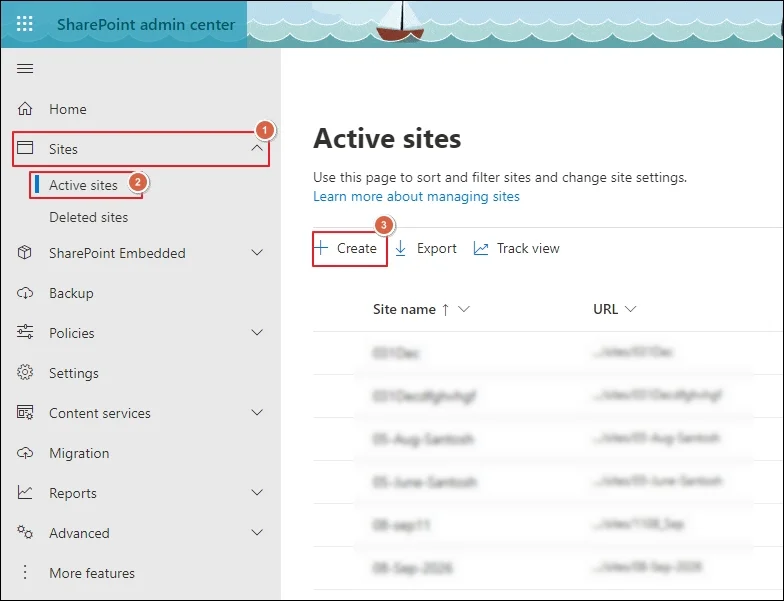
Task: Click the Home house icon
Action: tap(25, 108)
